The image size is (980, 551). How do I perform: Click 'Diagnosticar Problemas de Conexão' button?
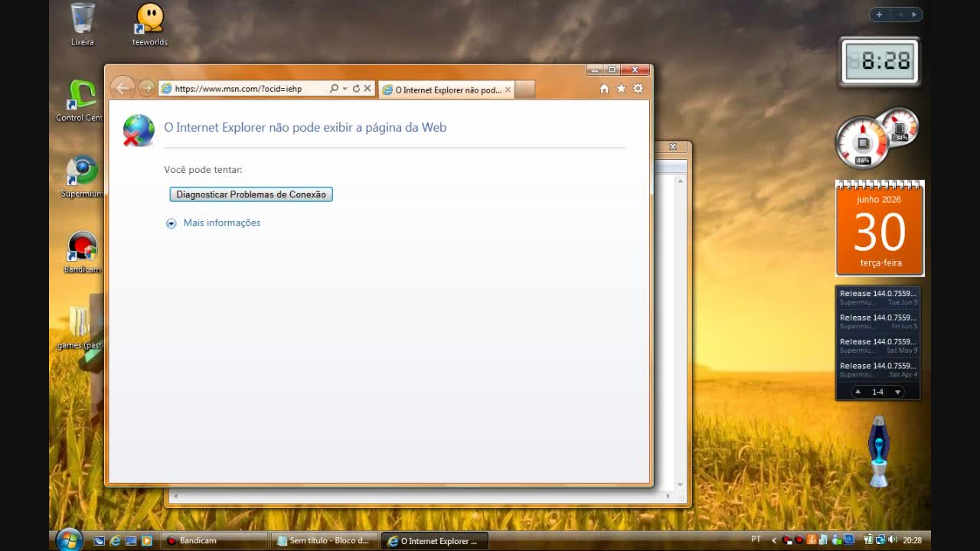point(251,194)
